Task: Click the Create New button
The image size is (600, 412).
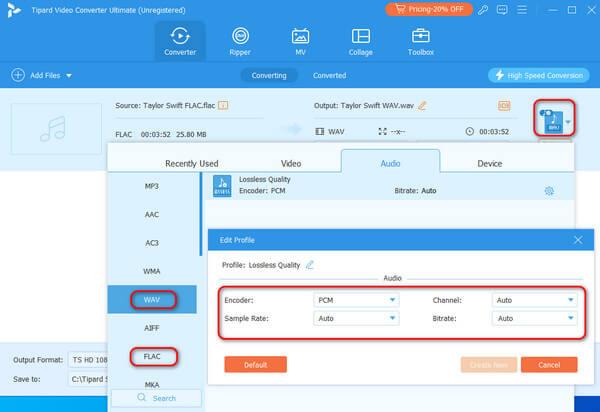Action: (x=489, y=365)
